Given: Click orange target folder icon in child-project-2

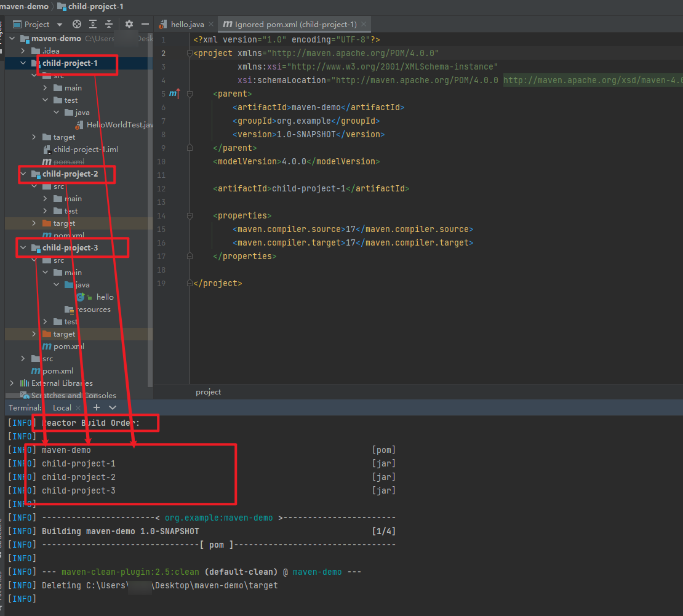Looking at the screenshot, I should [x=47, y=223].
